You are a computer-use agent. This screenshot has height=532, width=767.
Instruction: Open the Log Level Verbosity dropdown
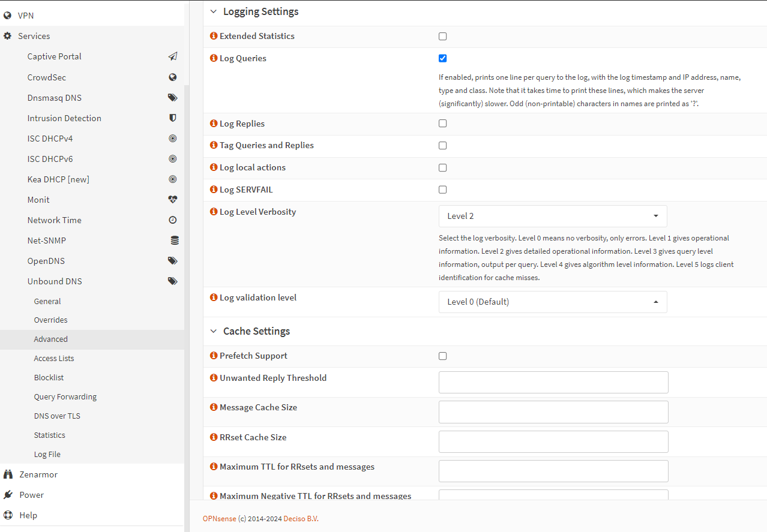(552, 216)
